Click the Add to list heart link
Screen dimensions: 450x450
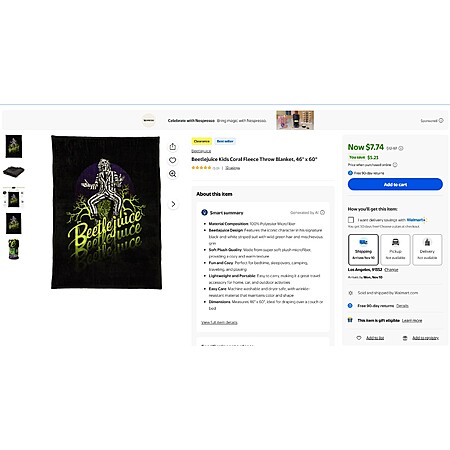371,338
